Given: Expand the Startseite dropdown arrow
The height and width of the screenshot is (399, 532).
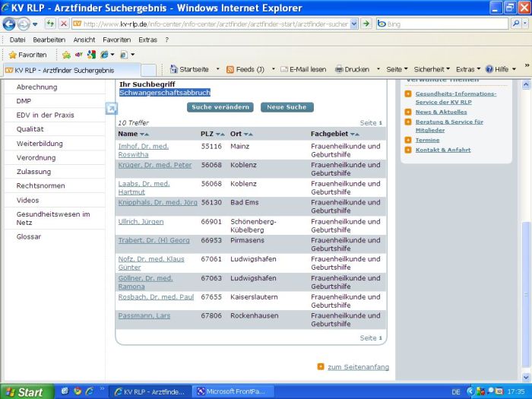Looking at the screenshot, I should [x=218, y=69].
